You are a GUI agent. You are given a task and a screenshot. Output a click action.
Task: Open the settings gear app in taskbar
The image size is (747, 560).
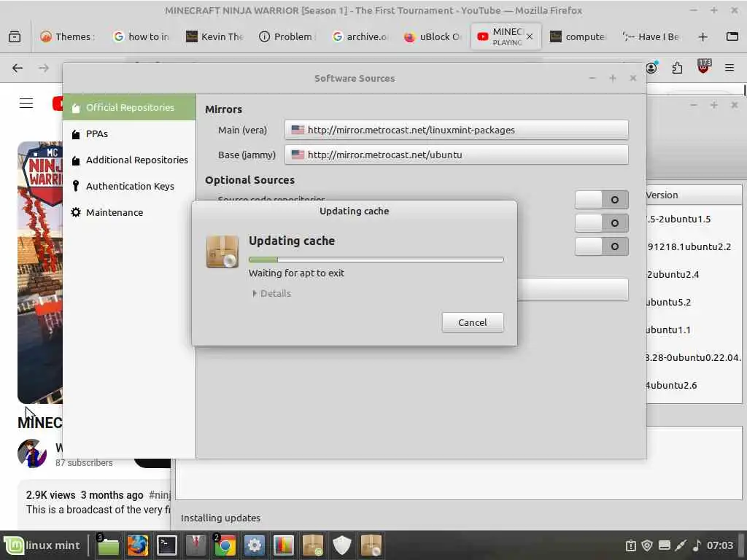(x=255, y=545)
